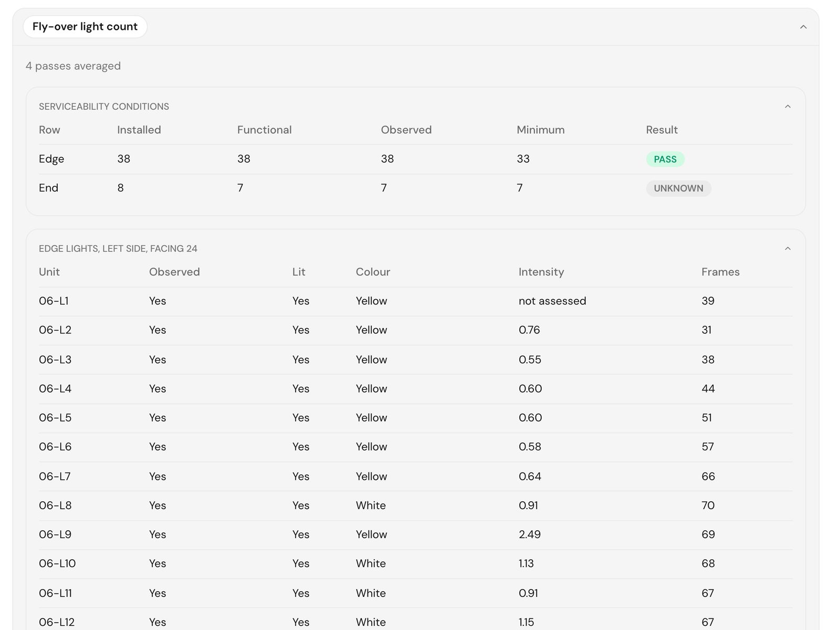Select unit 06-L6 row label
This screenshot has width=840, height=630.
pyautogui.click(x=55, y=447)
